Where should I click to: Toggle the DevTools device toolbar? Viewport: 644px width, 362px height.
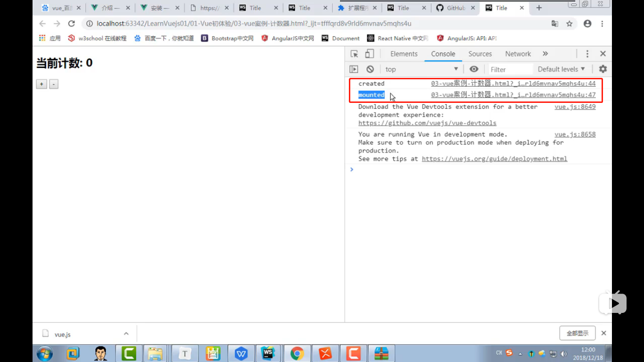tap(370, 54)
